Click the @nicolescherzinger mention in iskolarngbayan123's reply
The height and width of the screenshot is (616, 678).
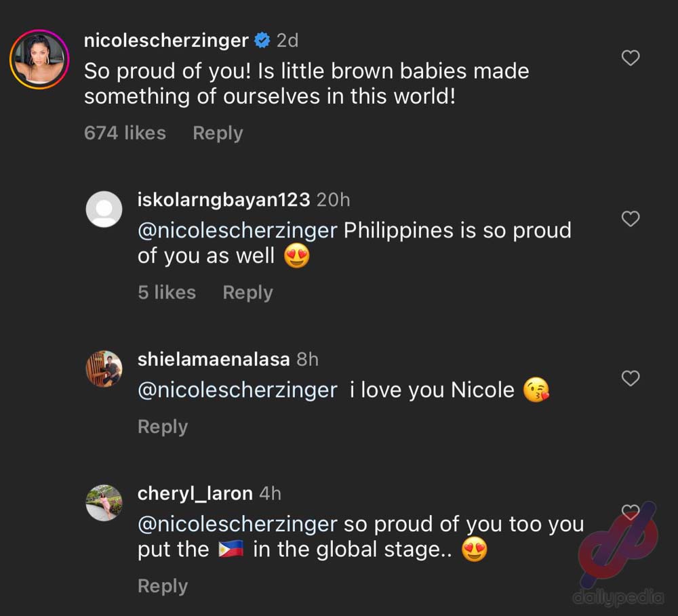[x=237, y=230]
